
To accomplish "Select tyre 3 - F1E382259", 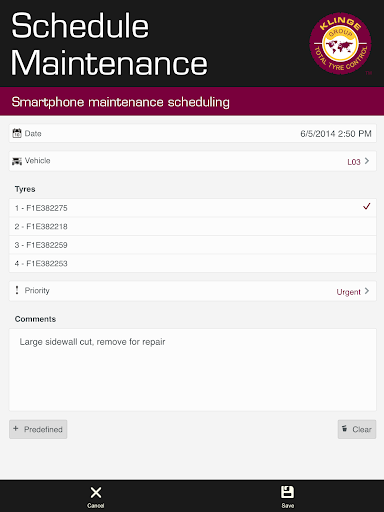I will pyautogui.click(x=193, y=245).
